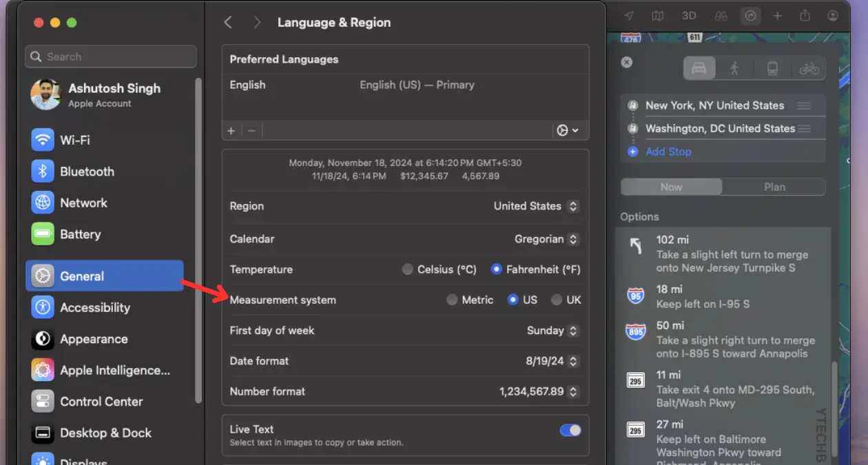
Task: Click reorder handle for New York stop
Action: pos(804,106)
